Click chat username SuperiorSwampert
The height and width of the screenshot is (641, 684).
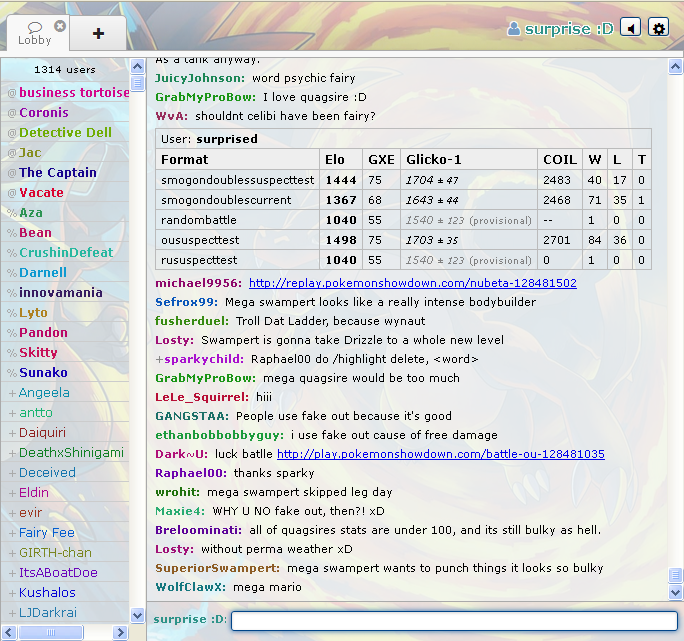[x=218, y=569]
